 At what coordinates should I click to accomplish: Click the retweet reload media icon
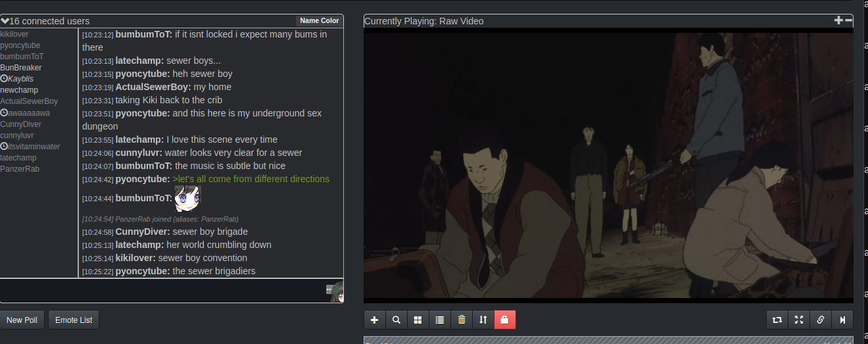coord(777,320)
